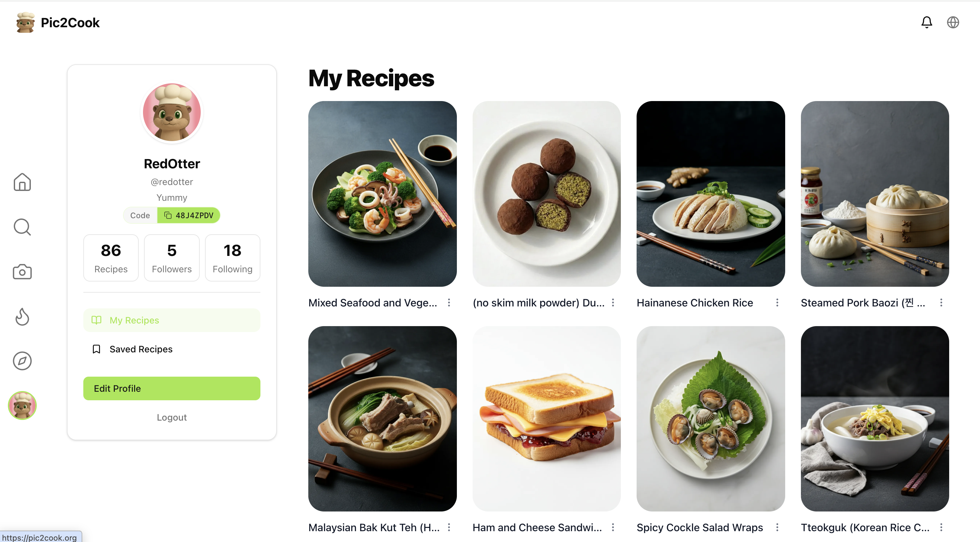Open the Home icon in the sidebar
This screenshot has height=542, width=980.
coord(22,182)
